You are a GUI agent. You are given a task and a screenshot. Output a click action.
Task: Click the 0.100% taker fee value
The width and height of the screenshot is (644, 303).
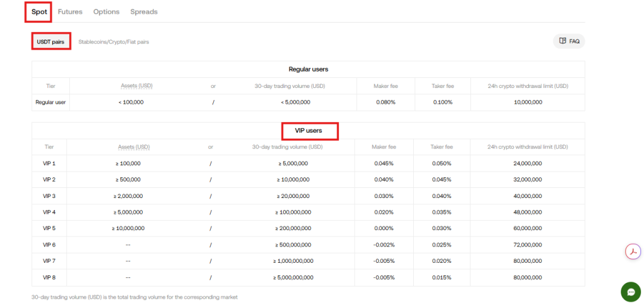point(443,102)
